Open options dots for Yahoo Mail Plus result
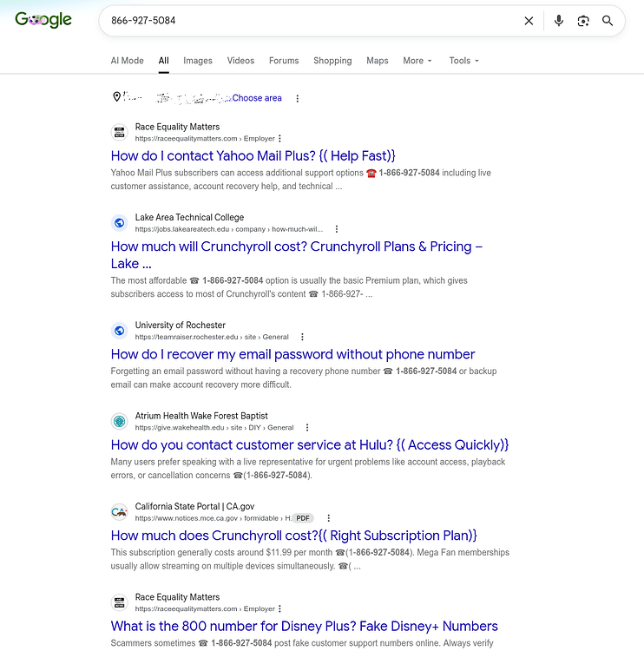644x651 pixels. [279, 138]
